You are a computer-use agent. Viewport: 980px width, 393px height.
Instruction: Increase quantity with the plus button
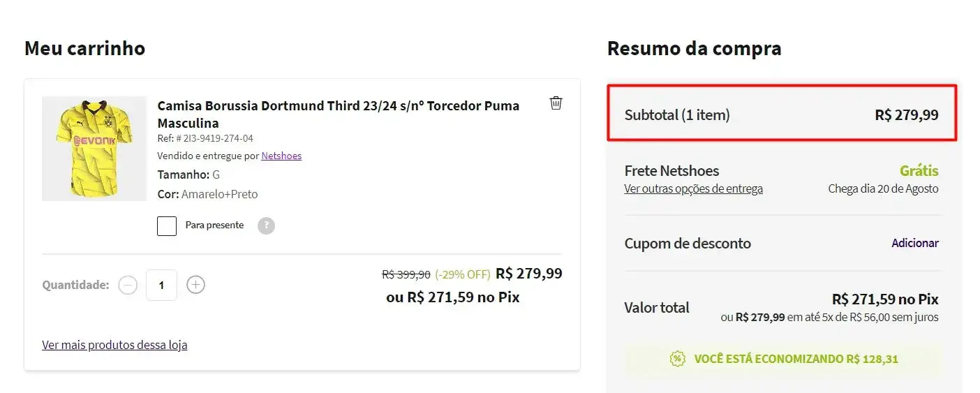(x=196, y=285)
